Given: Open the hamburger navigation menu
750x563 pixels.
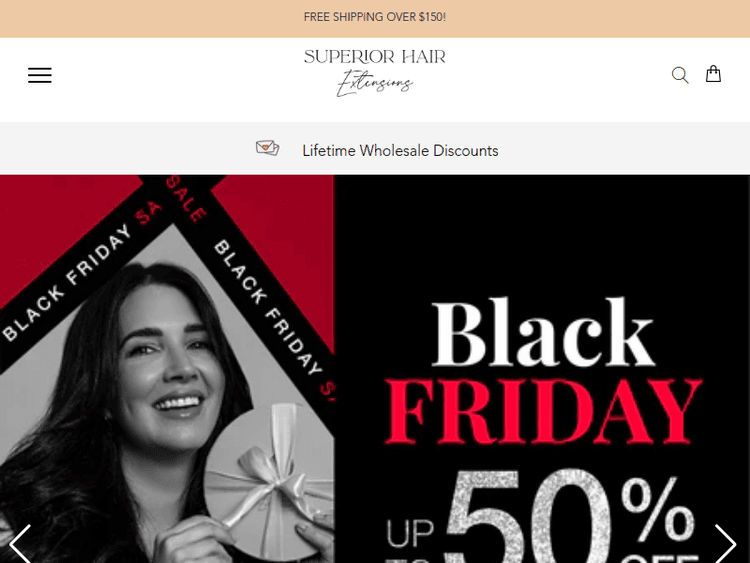Looking at the screenshot, I should coord(40,75).
